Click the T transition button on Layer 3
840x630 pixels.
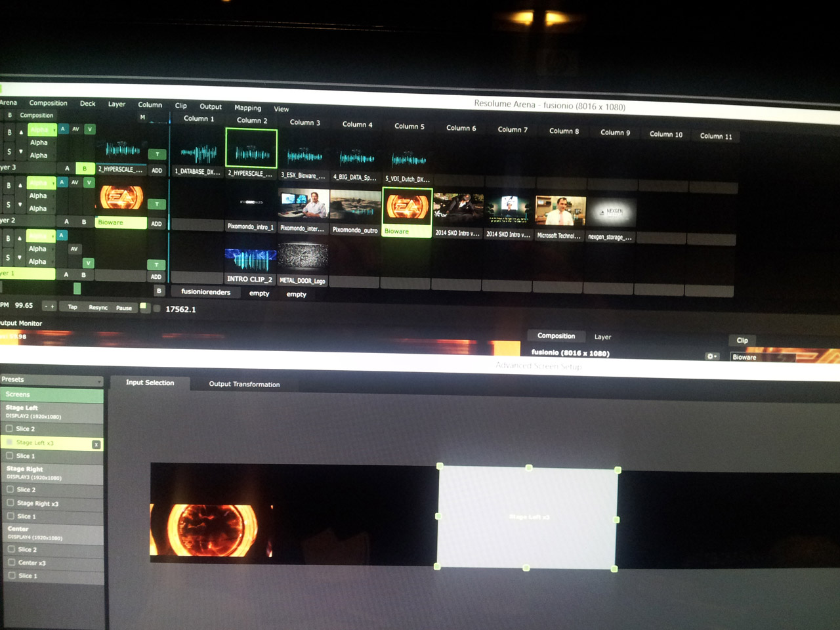(157, 154)
